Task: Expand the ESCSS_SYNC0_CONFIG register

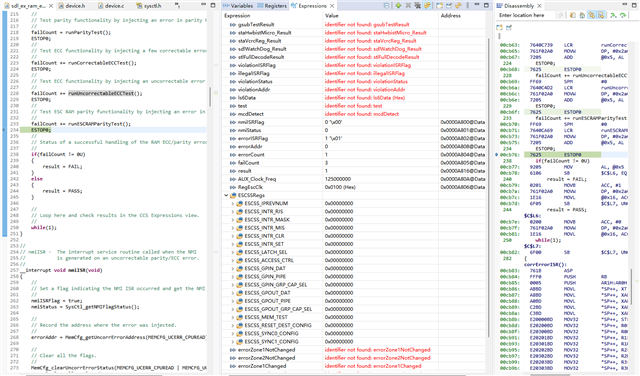Action: [x=233, y=333]
